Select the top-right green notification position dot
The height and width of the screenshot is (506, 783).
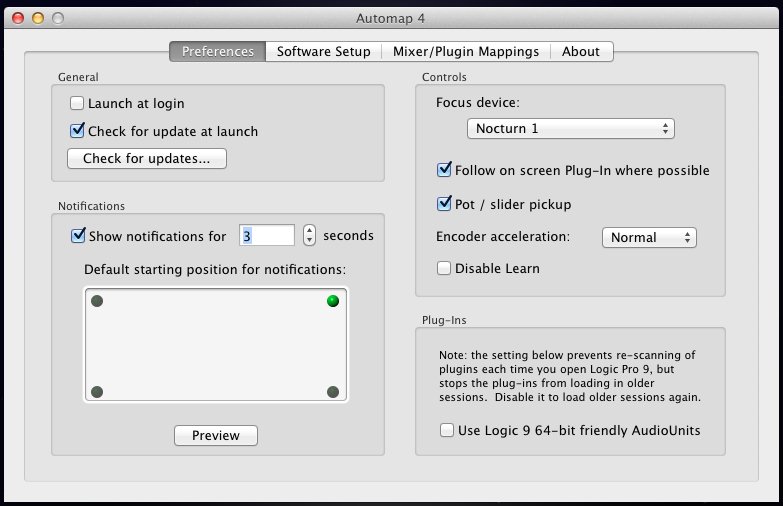333,301
